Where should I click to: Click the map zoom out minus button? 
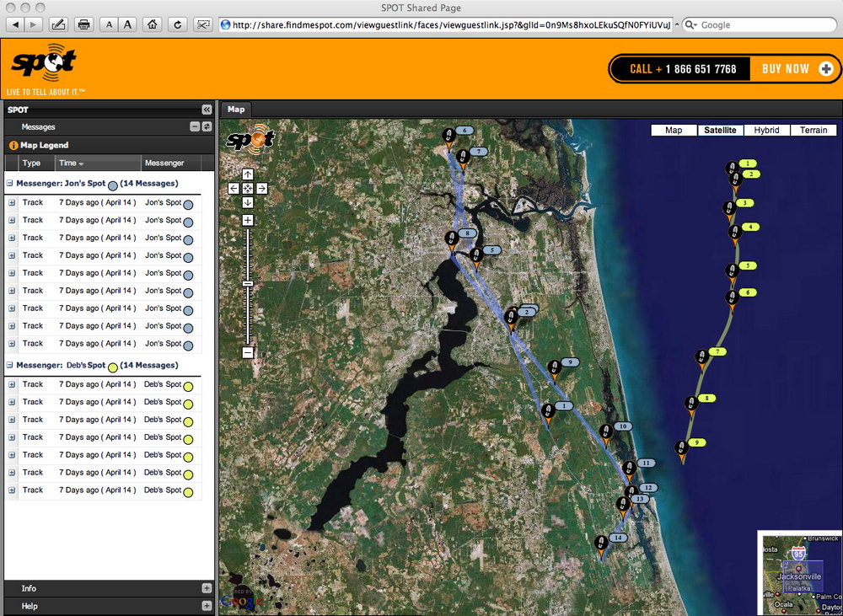248,352
